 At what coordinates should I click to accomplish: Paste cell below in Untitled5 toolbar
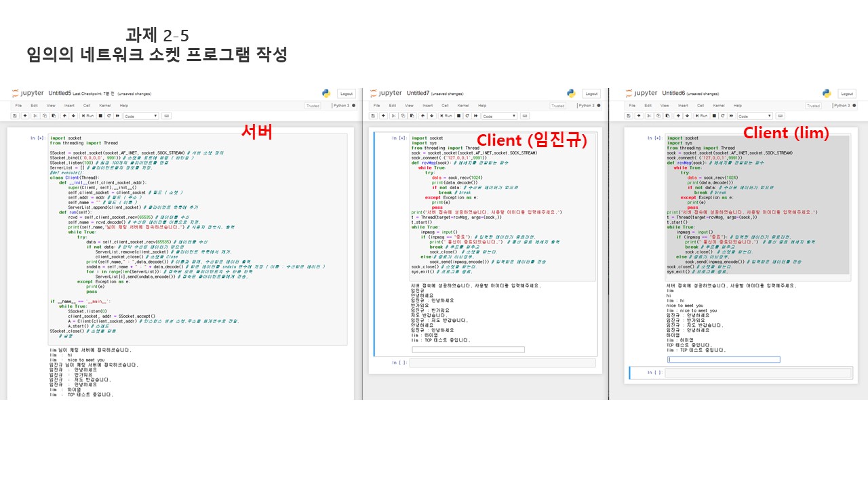54,116
